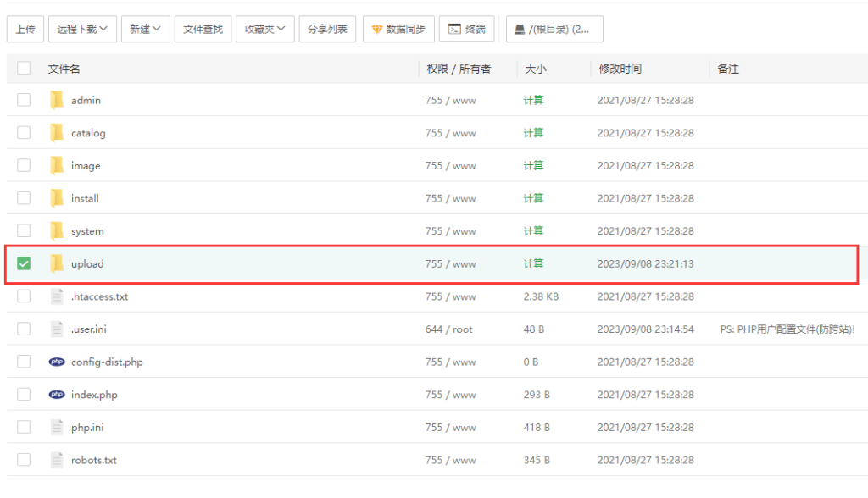Open the 新建 dropdown menu
The image size is (868, 498).
(x=143, y=29)
